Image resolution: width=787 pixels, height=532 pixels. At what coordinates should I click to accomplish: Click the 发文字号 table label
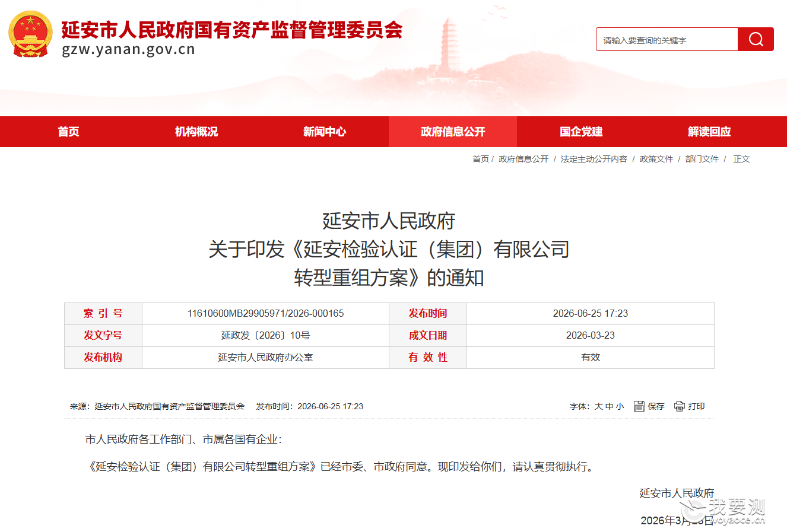tap(103, 335)
